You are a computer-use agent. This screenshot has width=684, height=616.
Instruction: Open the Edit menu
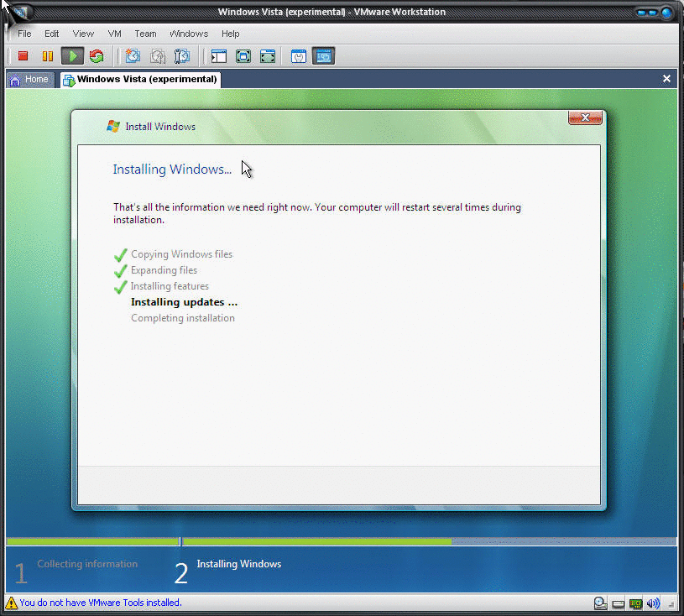coord(51,34)
